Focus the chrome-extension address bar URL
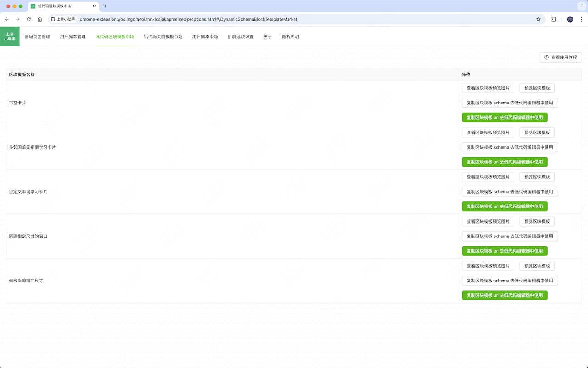 (188, 19)
